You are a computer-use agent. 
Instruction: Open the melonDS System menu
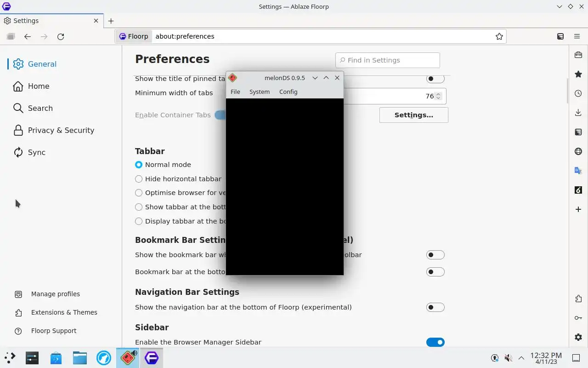pos(260,92)
